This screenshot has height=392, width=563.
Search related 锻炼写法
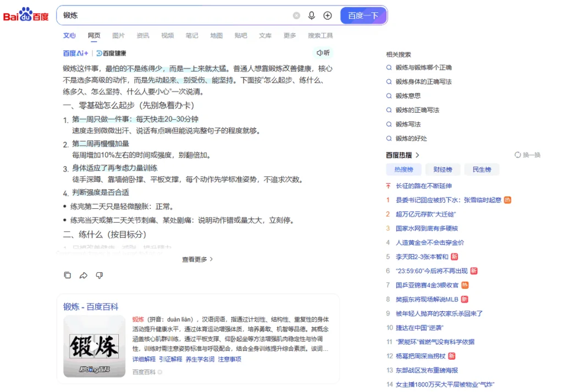click(409, 124)
